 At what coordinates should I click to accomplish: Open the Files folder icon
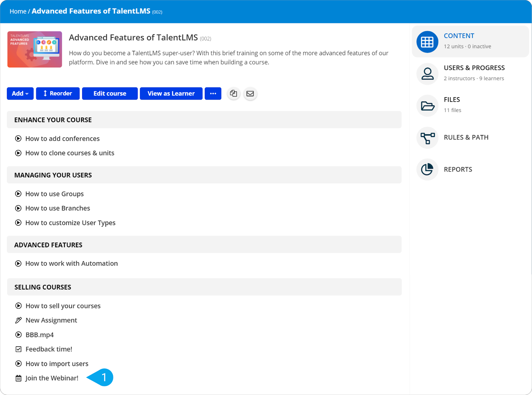click(427, 106)
